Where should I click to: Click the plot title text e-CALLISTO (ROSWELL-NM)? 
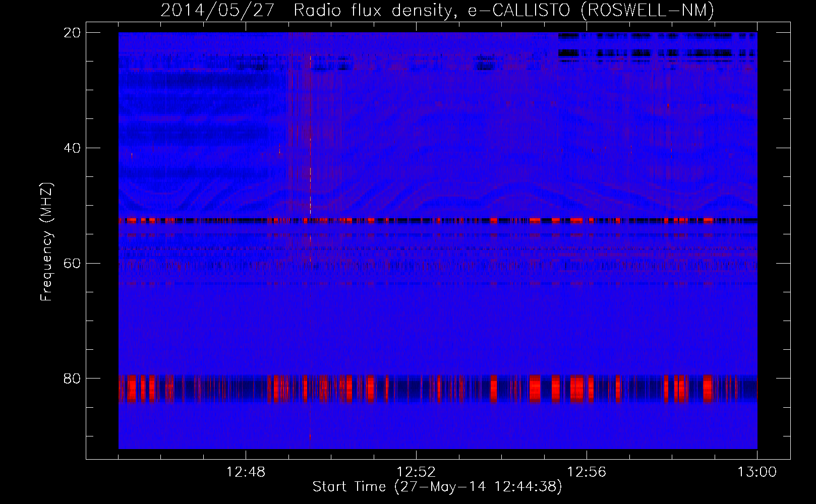point(591,10)
